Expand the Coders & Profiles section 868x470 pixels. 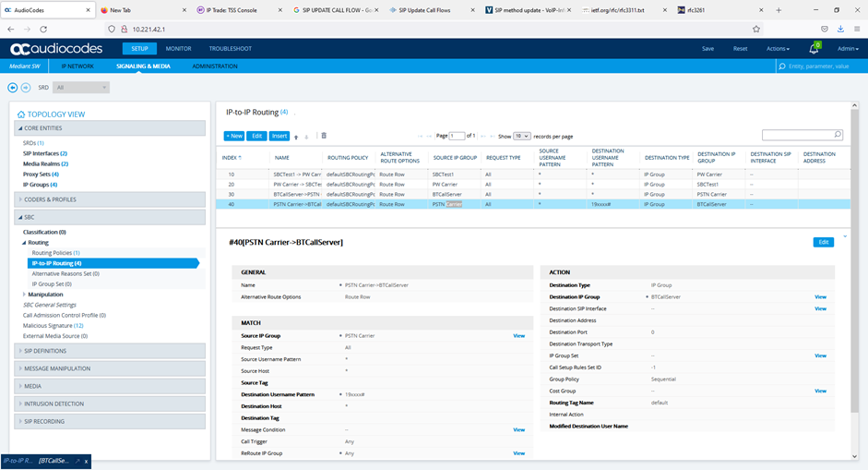[x=110, y=199]
